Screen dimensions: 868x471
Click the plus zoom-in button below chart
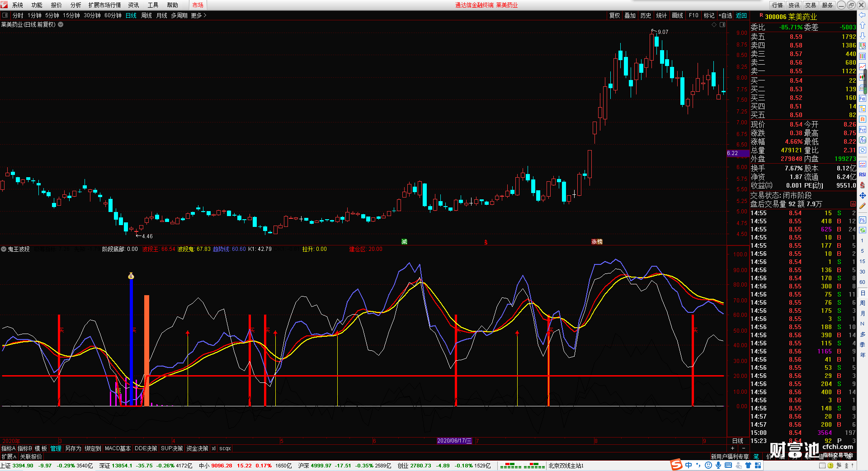(732, 448)
